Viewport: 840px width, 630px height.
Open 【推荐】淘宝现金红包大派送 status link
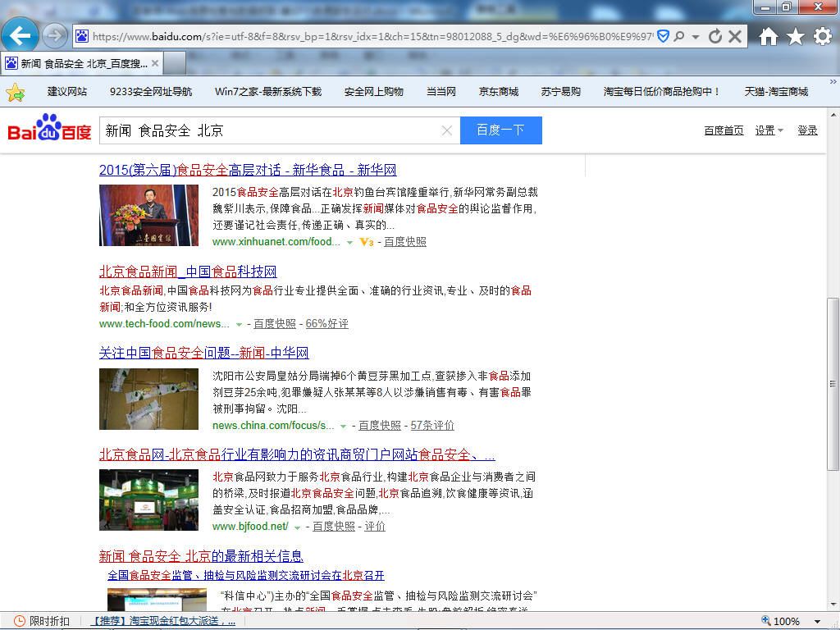[162, 621]
